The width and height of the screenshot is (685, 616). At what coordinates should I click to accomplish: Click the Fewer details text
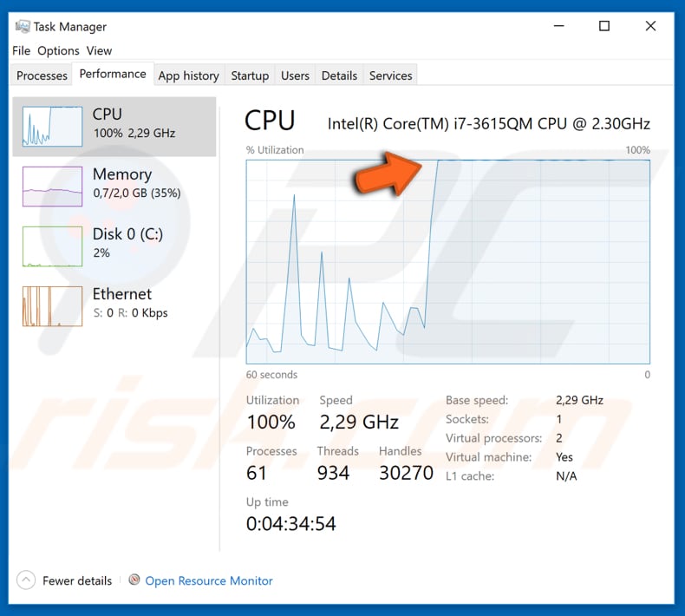[x=77, y=580]
